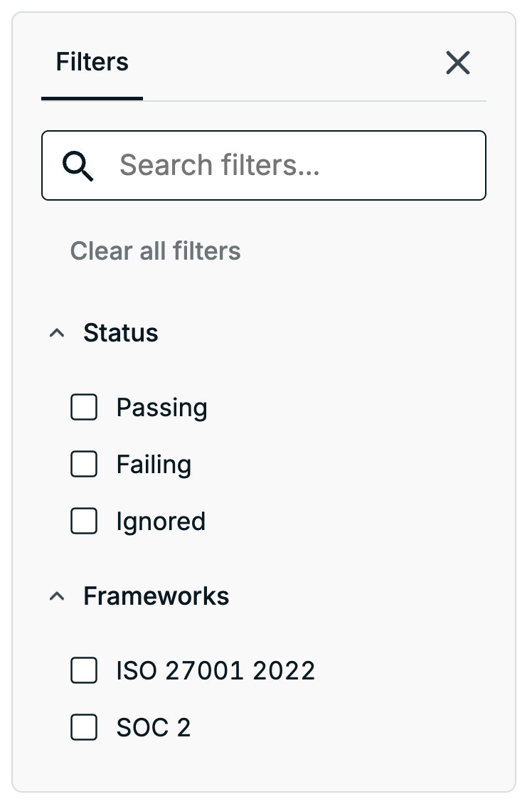This screenshot has height=804, width=532.
Task: Click the ISO 27001 2022 label text
Action: pos(216,671)
